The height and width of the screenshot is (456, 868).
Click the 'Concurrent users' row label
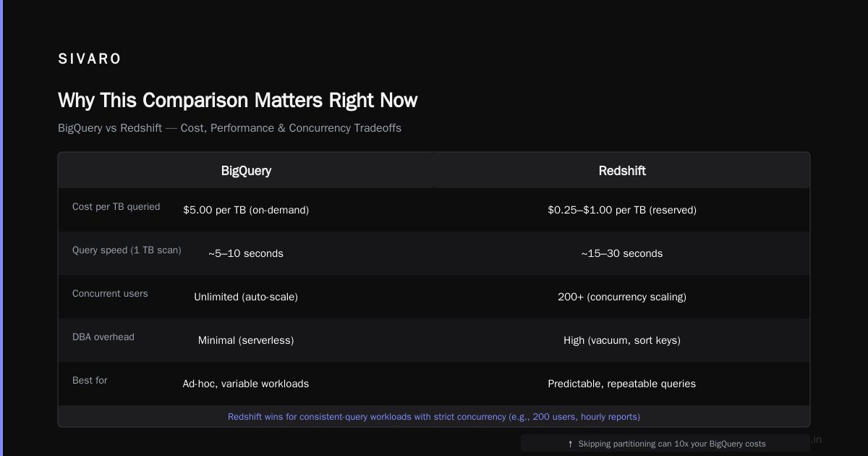pyautogui.click(x=110, y=293)
